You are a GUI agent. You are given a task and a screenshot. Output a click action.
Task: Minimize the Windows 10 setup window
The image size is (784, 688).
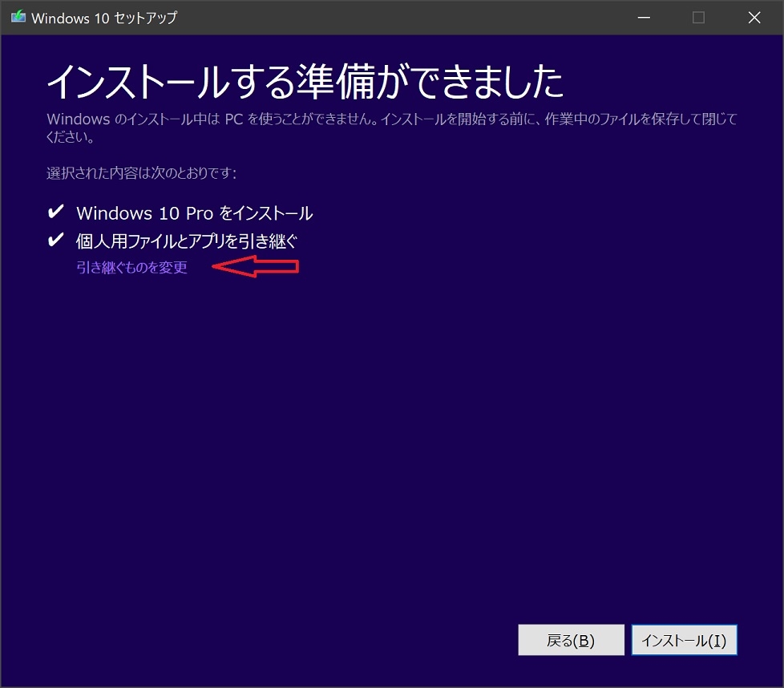tap(644, 18)
